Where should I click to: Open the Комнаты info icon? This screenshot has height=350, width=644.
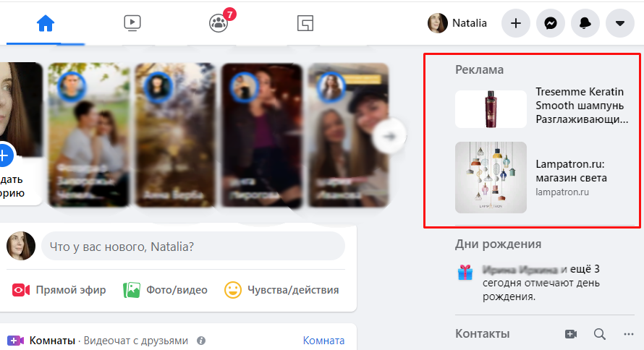coord(201,341)
